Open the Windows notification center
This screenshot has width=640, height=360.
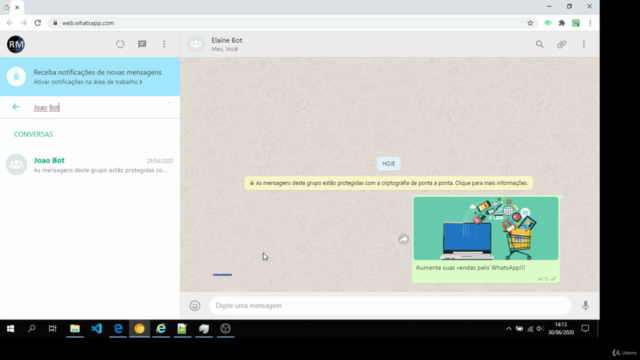tap(585, 329)
